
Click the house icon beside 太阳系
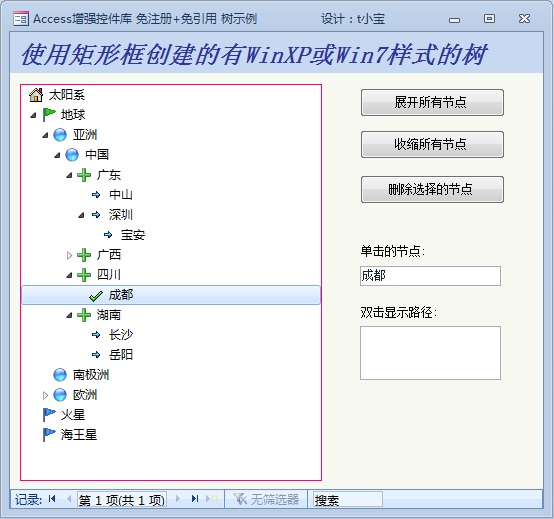pos(36,95)
